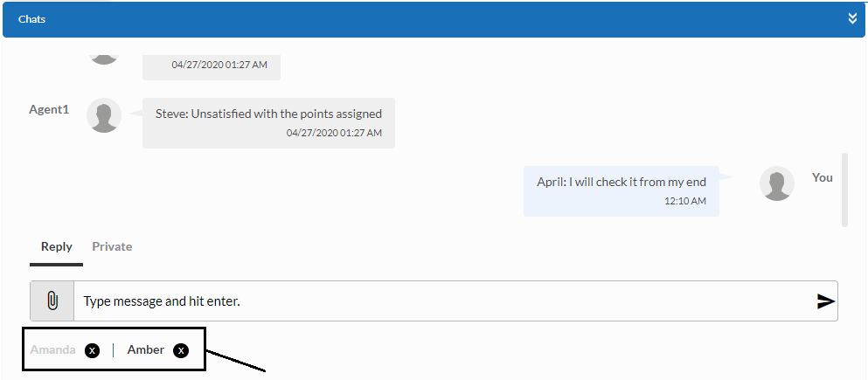Click the chat conversation scrollbar
868x380 pixels.
844,189
